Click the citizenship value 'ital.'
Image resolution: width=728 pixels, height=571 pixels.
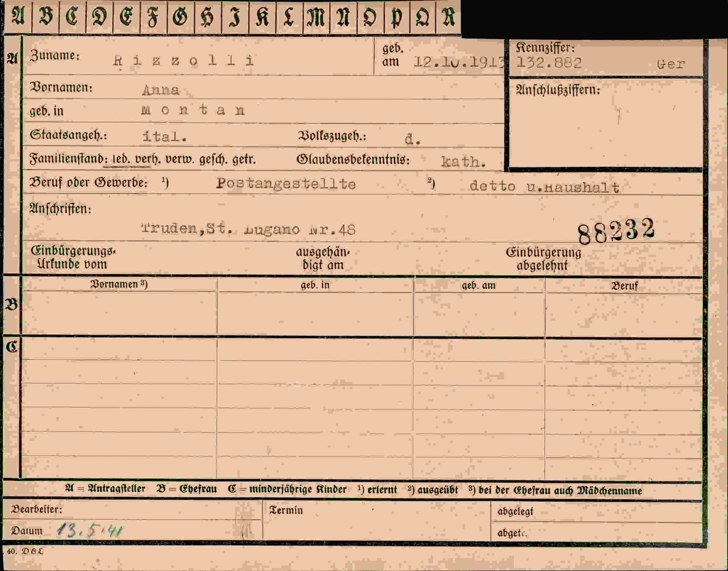tap(165, 136)
